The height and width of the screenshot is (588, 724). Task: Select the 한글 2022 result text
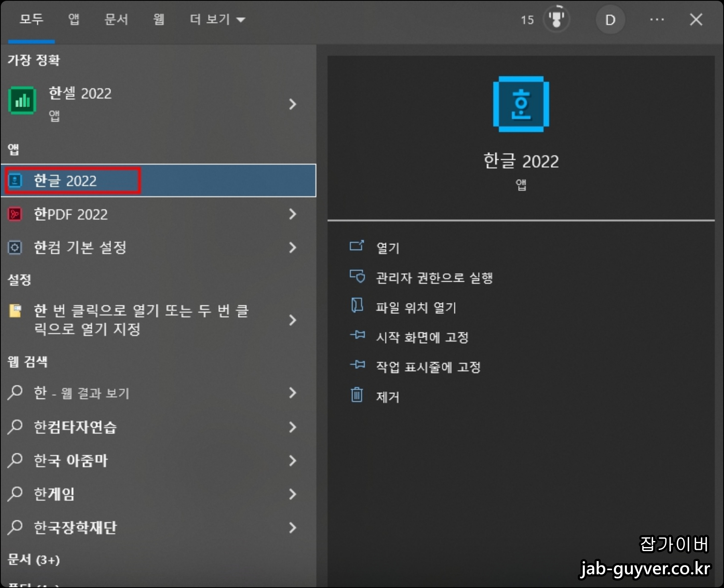coord(65,181)
